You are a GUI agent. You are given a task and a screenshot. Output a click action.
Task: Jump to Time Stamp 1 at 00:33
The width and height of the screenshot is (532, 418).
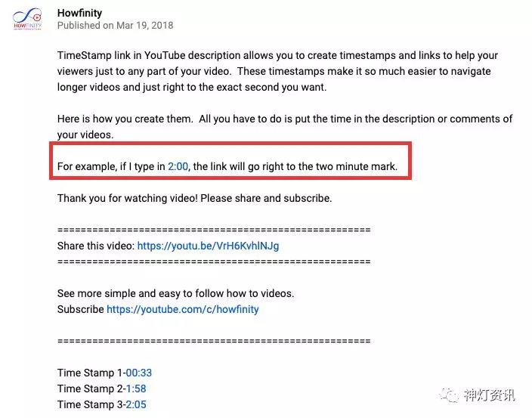[x=139, y=373]
